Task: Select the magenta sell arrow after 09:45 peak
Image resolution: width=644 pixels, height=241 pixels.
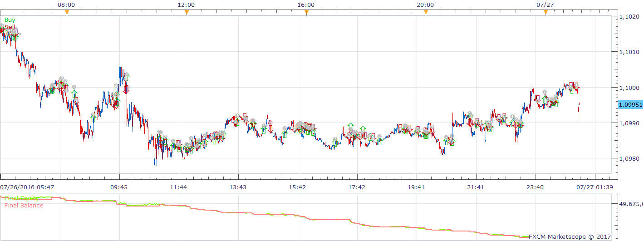Action: (126, 89)
